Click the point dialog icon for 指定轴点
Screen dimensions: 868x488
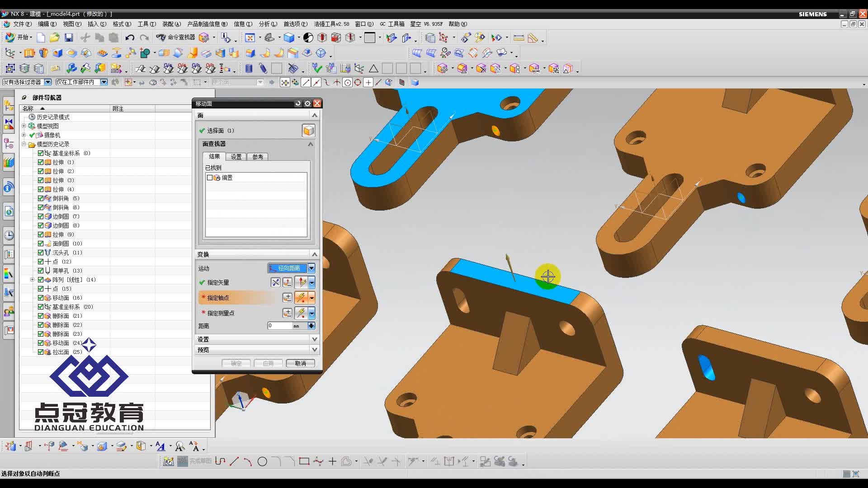pyautogui.click(x=287, y=298)
